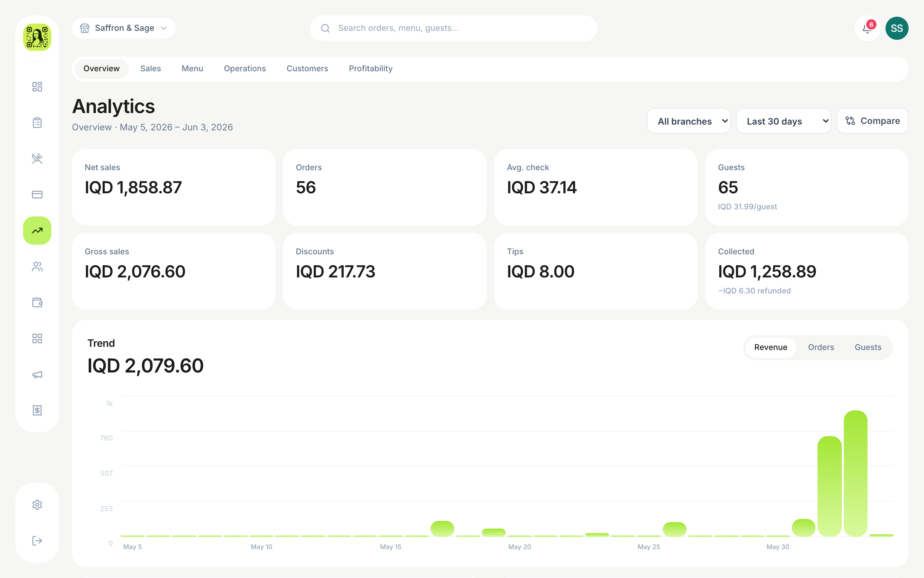Screen dimensions: 924x578
Task: Open the receipt billing icon in sidebar
Action: pyautogui.click(x=37, y=410)
